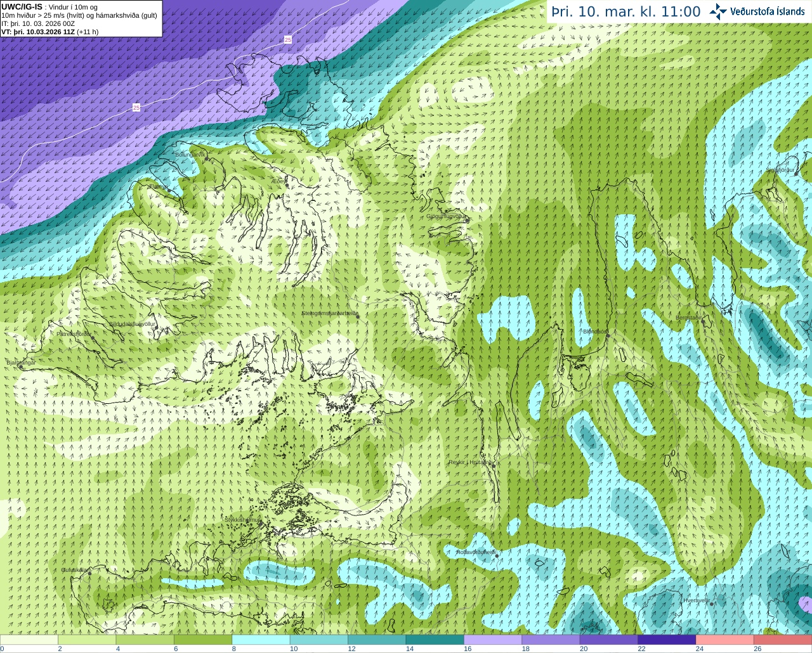Click the Steingrímsfjarðarheiði station marker dot
812x653 pixels.
point(357,317)
